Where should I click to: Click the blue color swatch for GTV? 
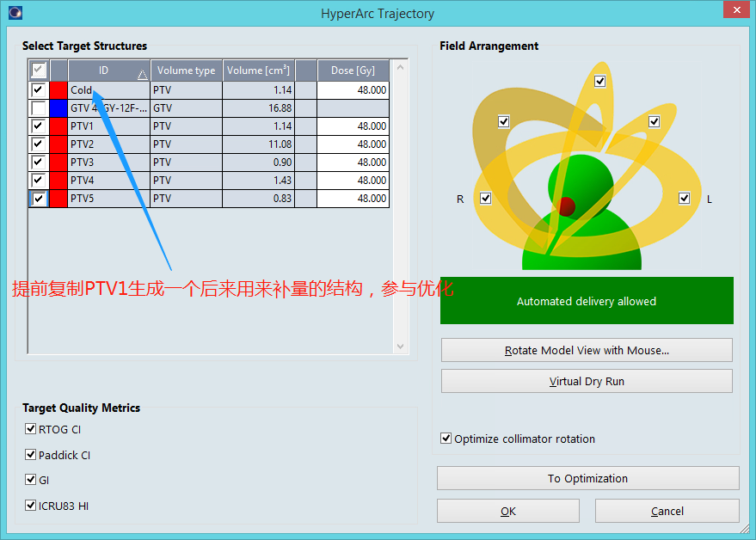pyautogui.click(x=58, y=108)
